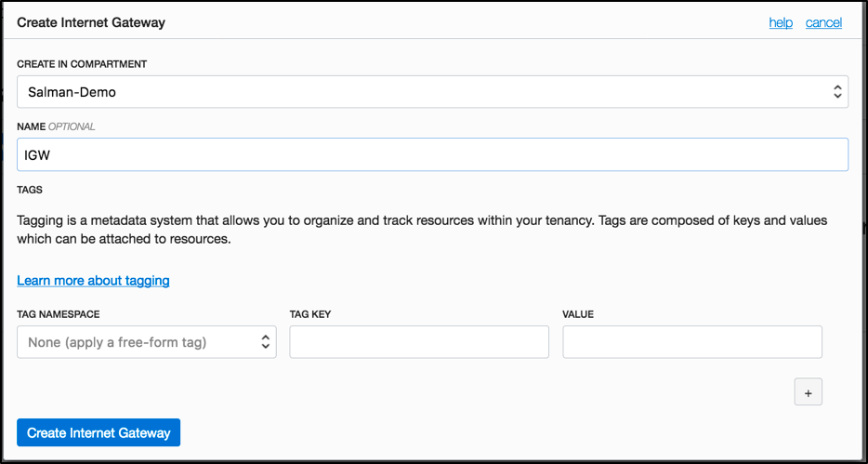
Task: Click into the tag Value input field
Action: point(692,342)
